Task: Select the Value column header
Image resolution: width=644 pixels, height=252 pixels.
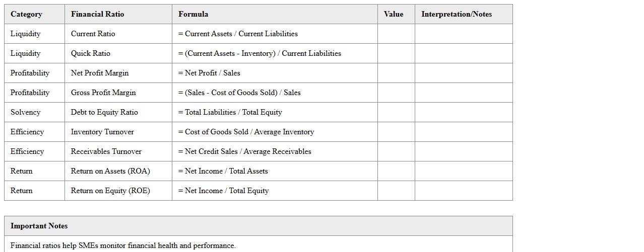Action: point(394,14)
